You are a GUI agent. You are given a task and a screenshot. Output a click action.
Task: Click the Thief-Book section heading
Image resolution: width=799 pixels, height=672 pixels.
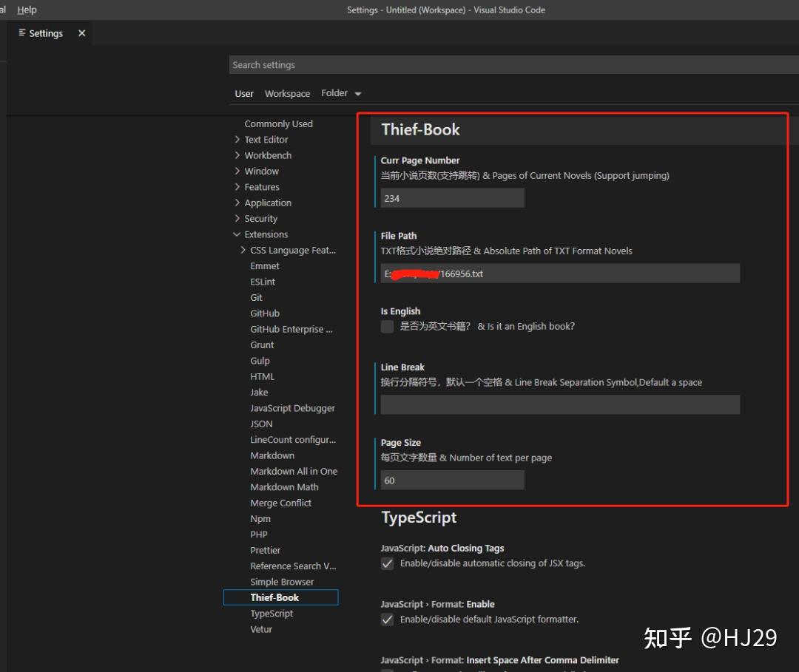click(x=420, y=129)
